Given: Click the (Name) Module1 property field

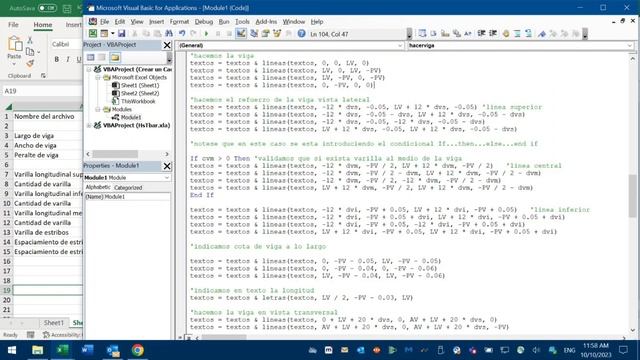Looking at the screenshot, I should point(127,197).
